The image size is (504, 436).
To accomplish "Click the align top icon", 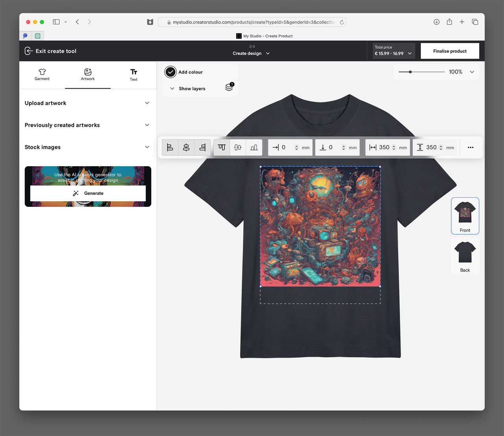I will coord(222,147).
